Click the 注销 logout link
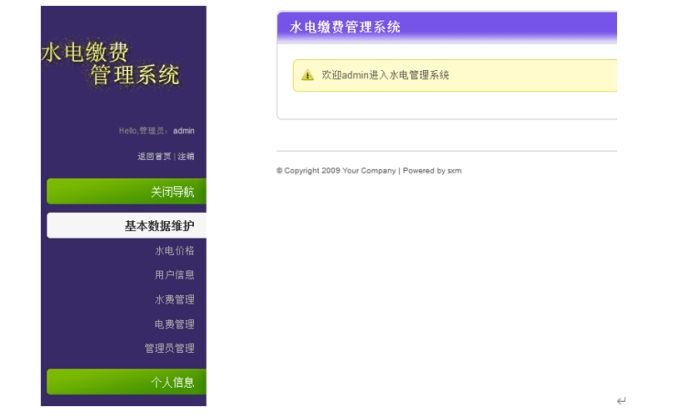The width and height of the screenshot is (693, 417). point(186,156)
